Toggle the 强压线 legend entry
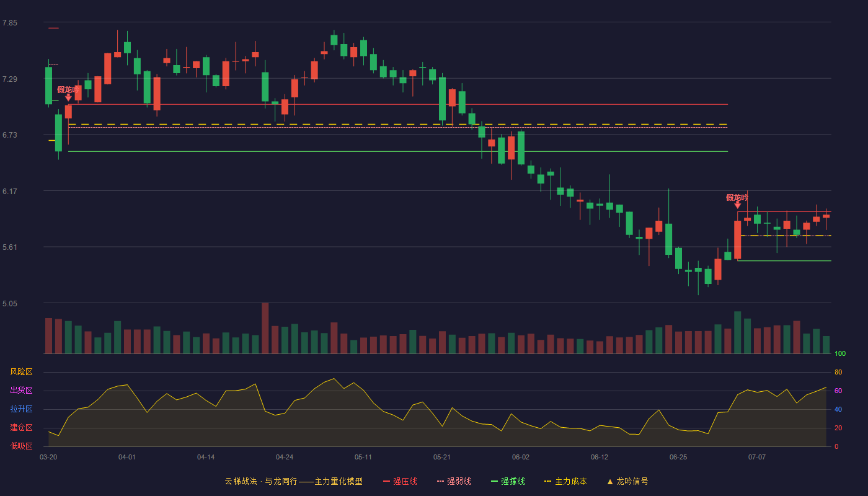The height and width of the screenshot is (496, 868). coord(400,481)
